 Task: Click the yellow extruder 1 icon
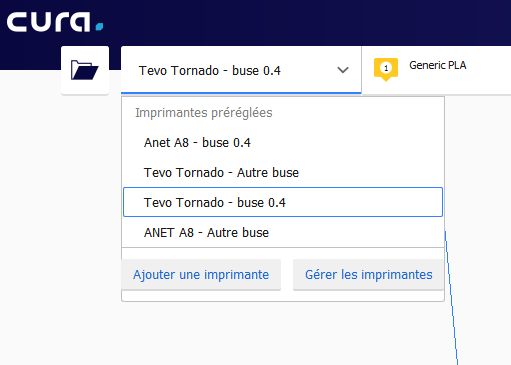click(x=386, y=69)
